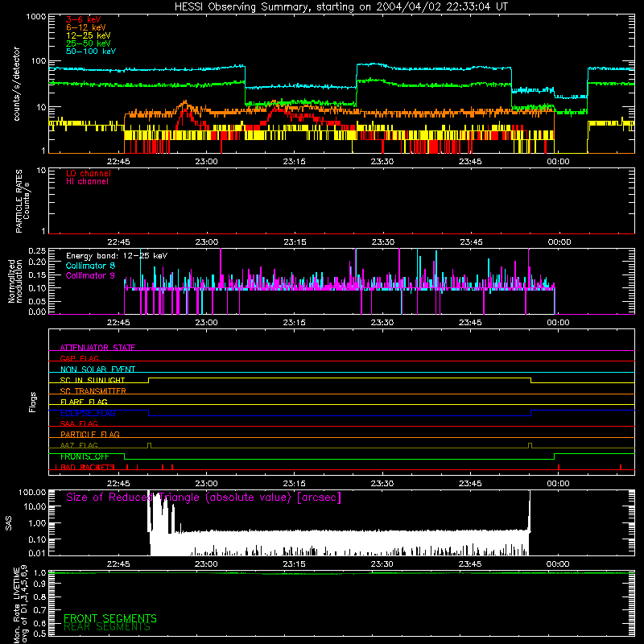The image size is (644, 644).
Task: Click the NON SOLAR EVENT flag label
Action: coord(97,369)
